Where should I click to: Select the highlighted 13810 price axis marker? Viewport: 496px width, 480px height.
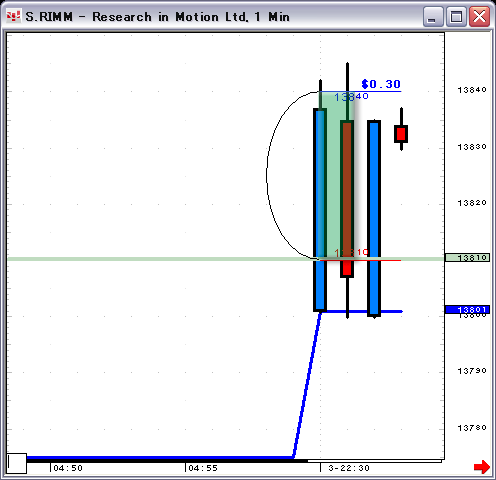pyautogui.click(x=468, y=258)
